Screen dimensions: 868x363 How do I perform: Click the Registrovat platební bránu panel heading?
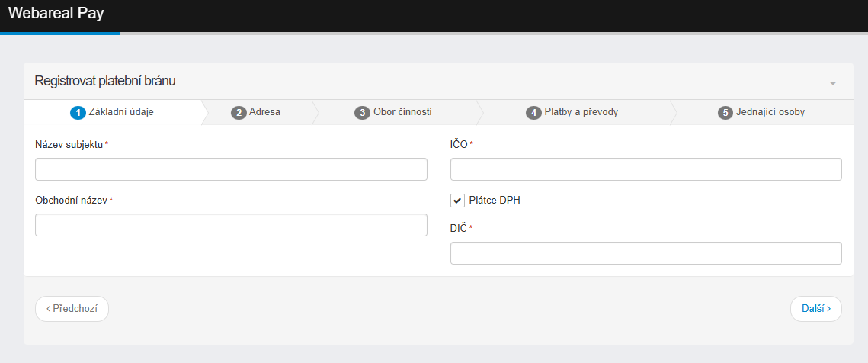click(x=105, y=81)
